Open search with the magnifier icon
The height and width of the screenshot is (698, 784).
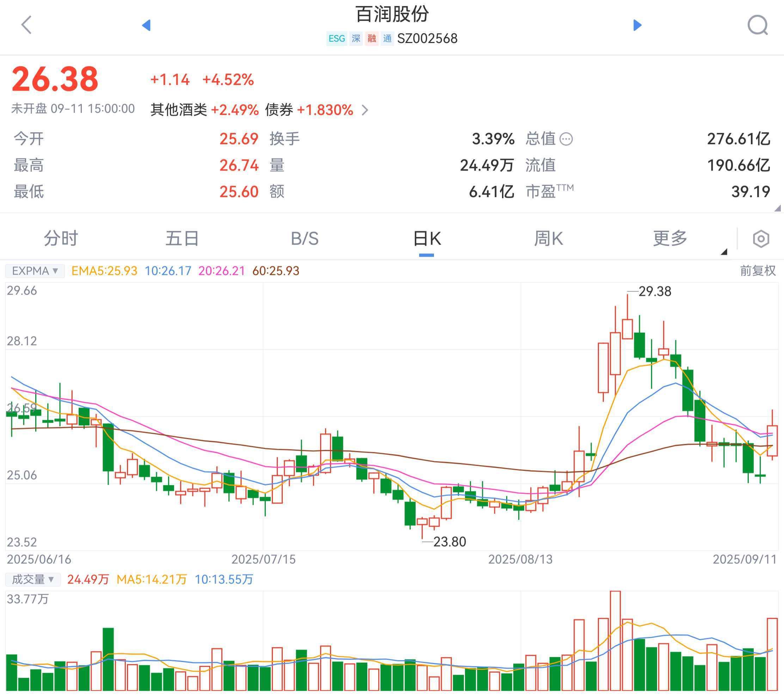coord(758,25)
